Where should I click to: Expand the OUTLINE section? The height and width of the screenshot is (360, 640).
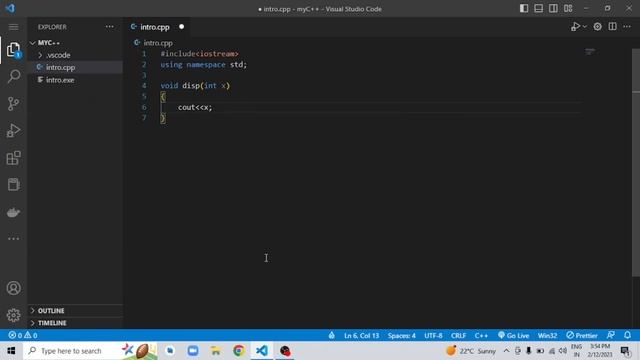pyautogui.click(x=75, y=311)
